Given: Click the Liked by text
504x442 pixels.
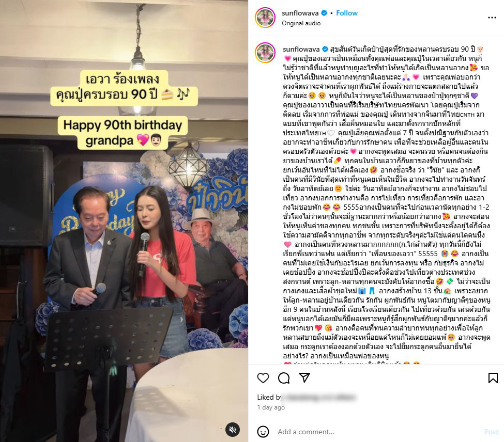Looking at the screenshot, I should coord(269,397).
